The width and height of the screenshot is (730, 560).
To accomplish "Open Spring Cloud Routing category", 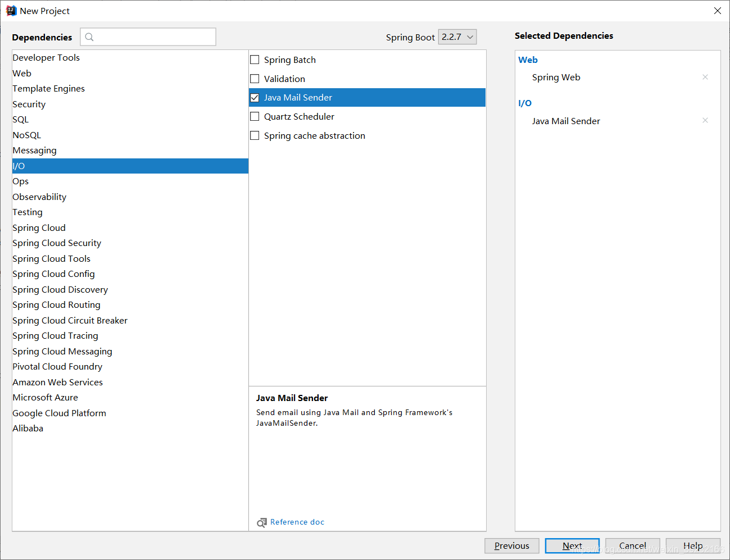I will [130, 305].
